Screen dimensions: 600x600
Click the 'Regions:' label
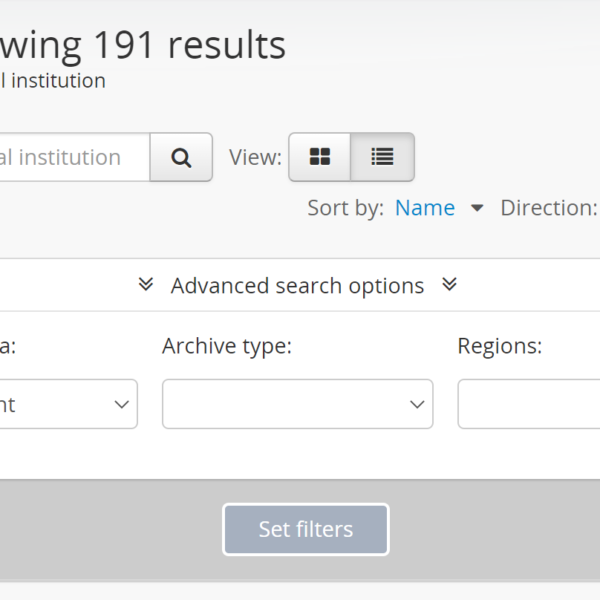pos(499,346)
